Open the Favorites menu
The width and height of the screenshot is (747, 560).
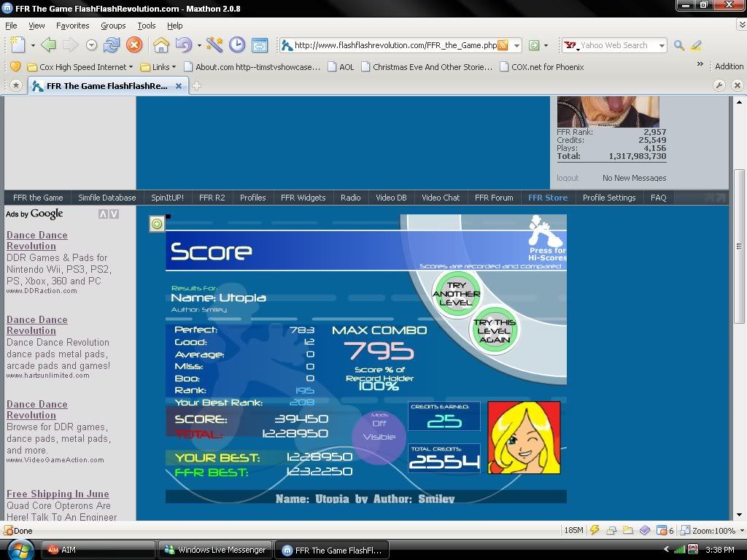(72, 26)
